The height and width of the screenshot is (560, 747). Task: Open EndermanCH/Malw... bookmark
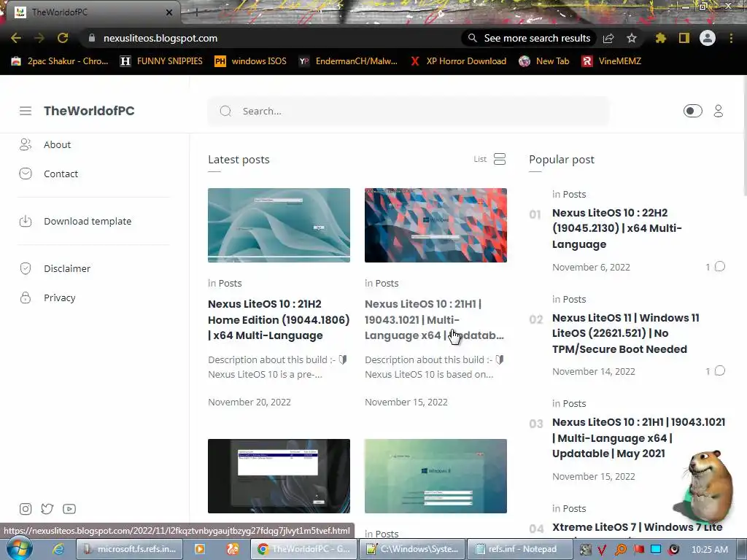coord(348,61)
